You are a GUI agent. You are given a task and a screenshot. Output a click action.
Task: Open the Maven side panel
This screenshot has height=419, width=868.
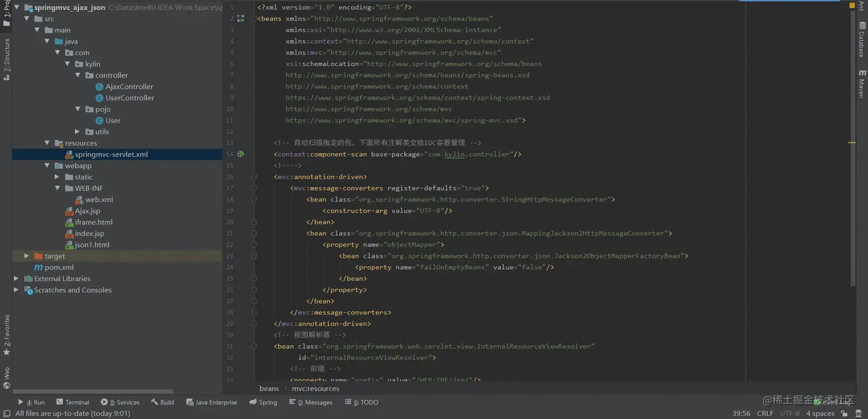pyautogui.click(x=862, y=84)
